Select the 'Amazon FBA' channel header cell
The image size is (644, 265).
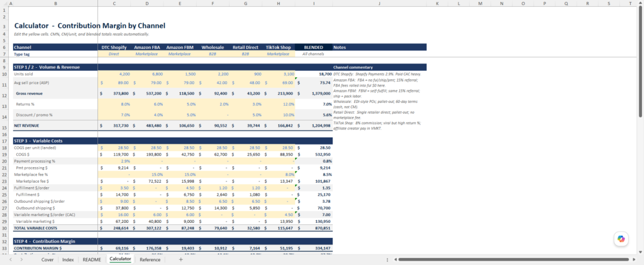[147, 47]
